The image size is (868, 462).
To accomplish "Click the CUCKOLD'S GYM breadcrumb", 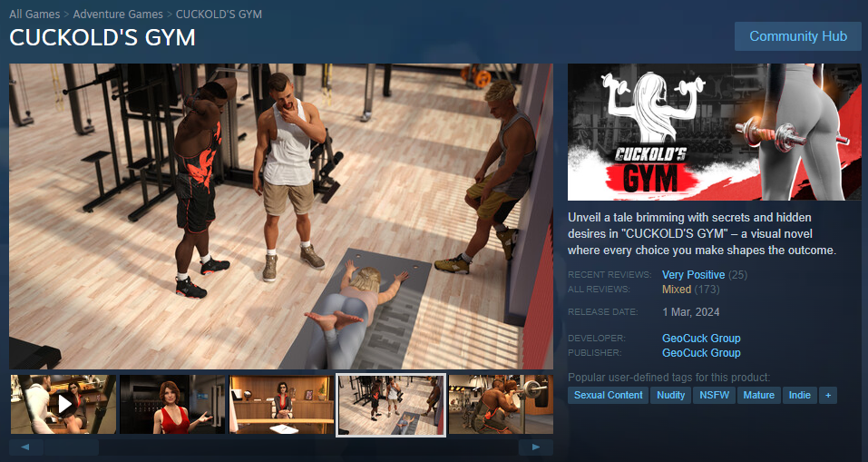I will point(219,14).
